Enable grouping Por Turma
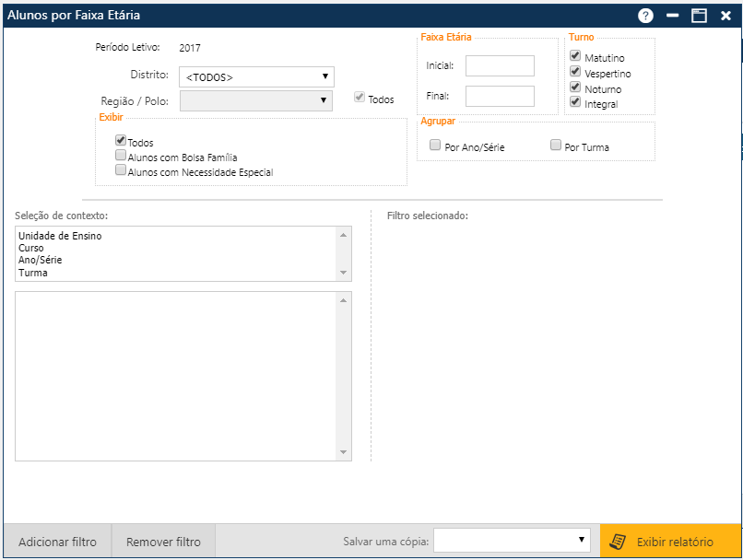This screenshot has height=560, width=743. click(556, 146)
